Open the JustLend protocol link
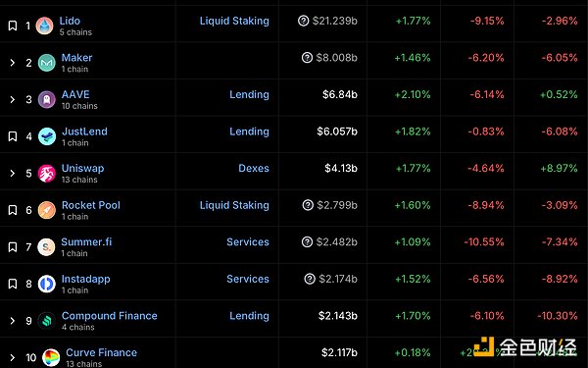Screen dimensions: 588x368 point(84,131)
